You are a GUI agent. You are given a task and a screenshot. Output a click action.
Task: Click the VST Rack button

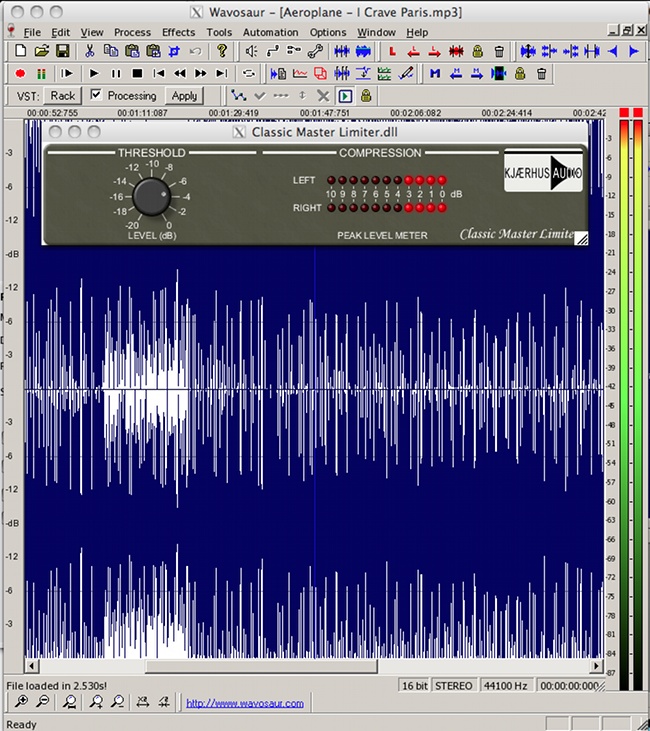[x=63, y=96]
